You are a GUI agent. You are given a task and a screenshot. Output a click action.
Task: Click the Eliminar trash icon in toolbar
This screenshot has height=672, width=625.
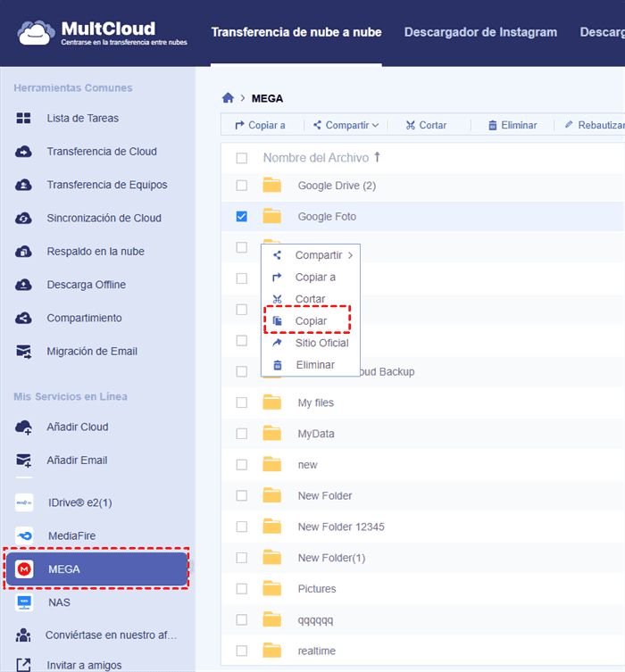[492, 126]
